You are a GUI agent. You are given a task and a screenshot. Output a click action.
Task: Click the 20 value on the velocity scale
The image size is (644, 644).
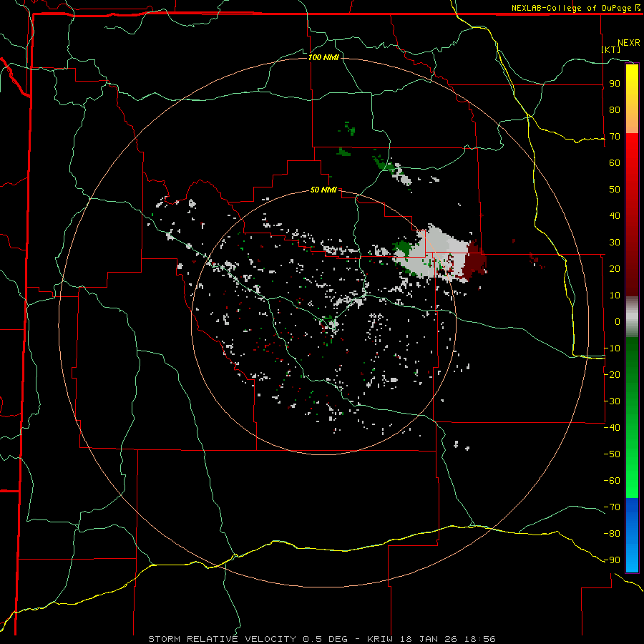[615, 268]
